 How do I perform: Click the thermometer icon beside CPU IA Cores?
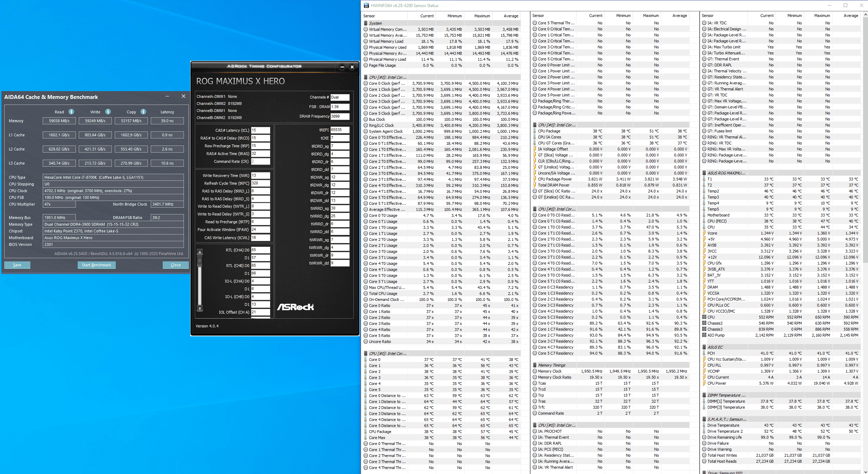click(535, 137)
